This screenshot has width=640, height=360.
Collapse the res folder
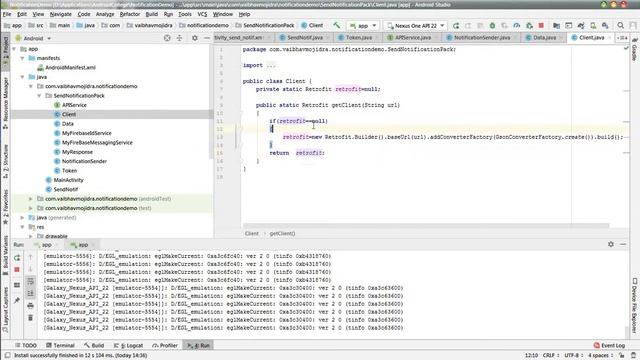(22, 227)
